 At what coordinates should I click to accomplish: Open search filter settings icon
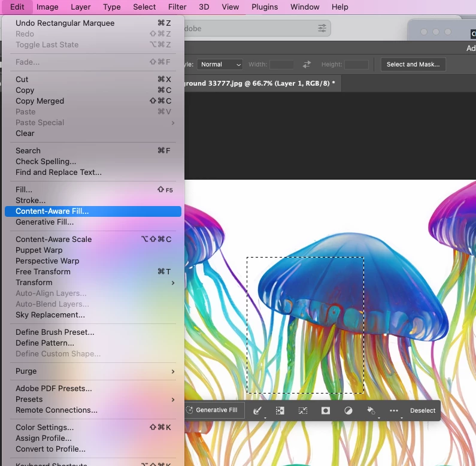coord(322,28)
